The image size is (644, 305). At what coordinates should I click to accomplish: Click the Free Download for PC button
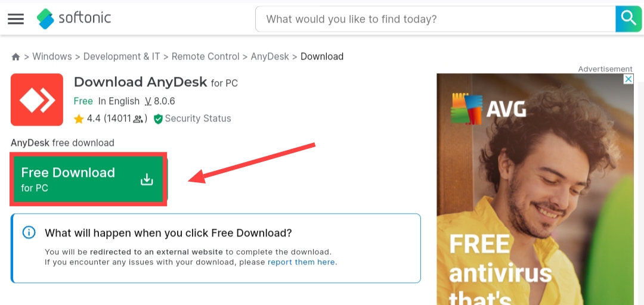click(x=89, y=179)
